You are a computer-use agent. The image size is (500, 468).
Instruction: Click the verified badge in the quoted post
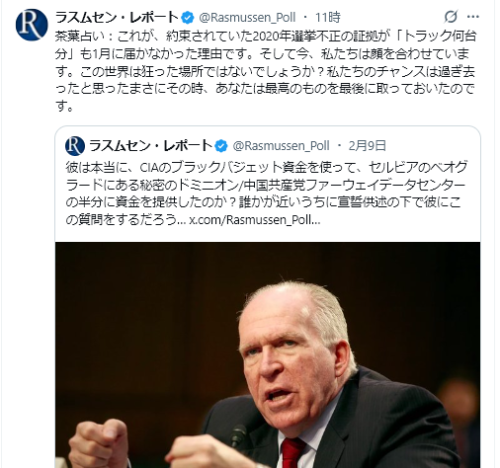click(x=221, y=146)
